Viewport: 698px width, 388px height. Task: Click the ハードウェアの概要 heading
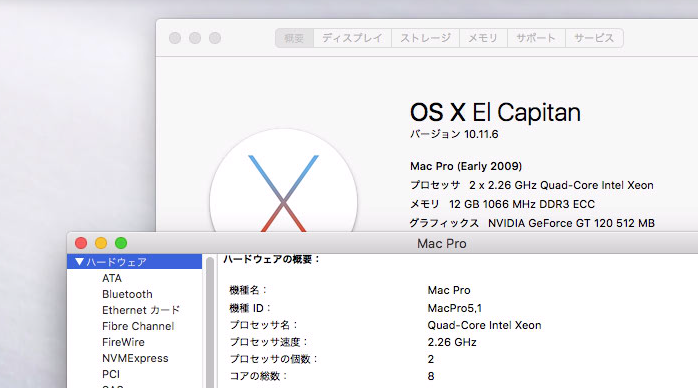[271, 259]
